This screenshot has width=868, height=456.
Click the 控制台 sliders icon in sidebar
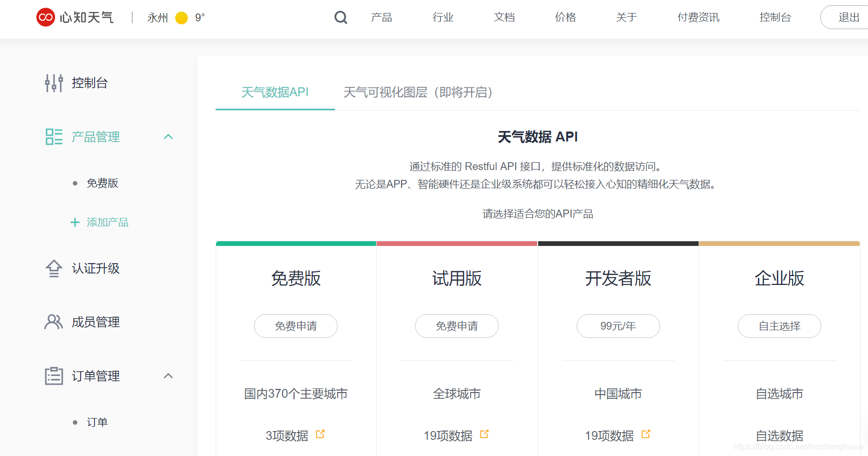(54, 83)
